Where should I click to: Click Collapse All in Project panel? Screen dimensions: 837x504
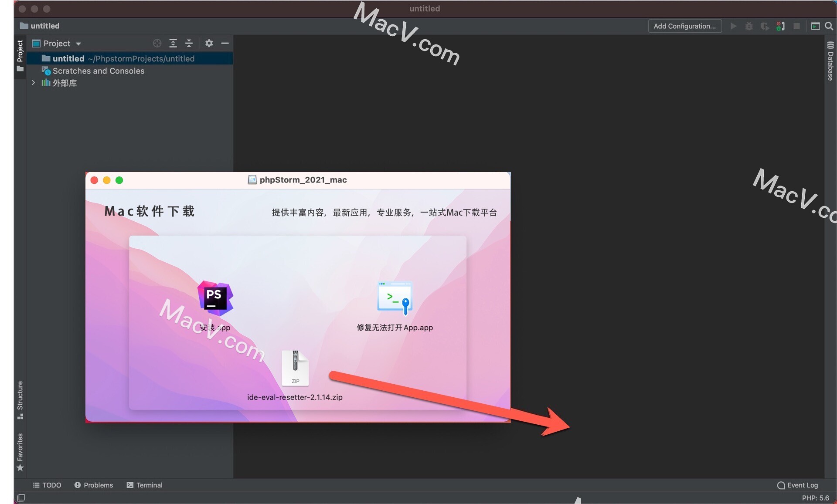(189, 43)
